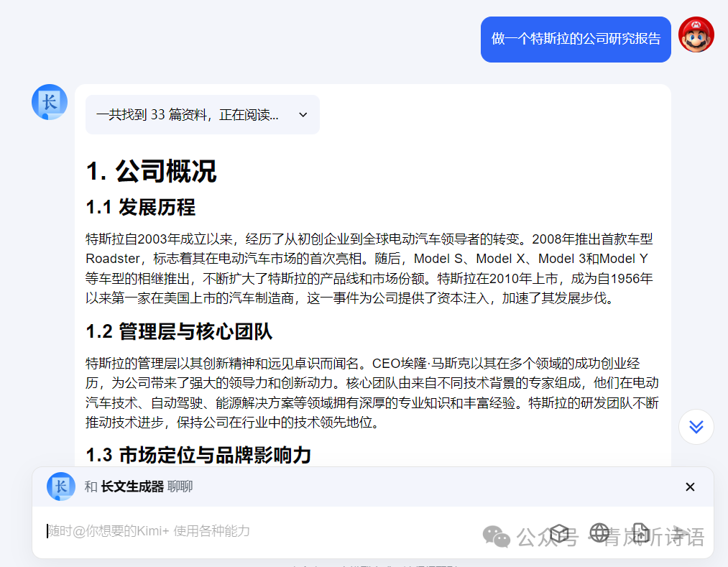Click the paragraph starting 特斯拉自2003年成立以来
728x567 pixels.
[369, 268]
